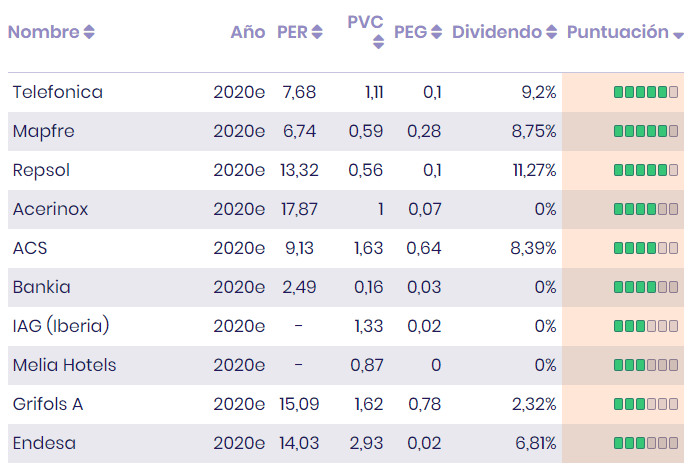Click the ACS dividend value 8,39%
The height and width of the screenshot is (463, 698).
[x=533, y=248]
